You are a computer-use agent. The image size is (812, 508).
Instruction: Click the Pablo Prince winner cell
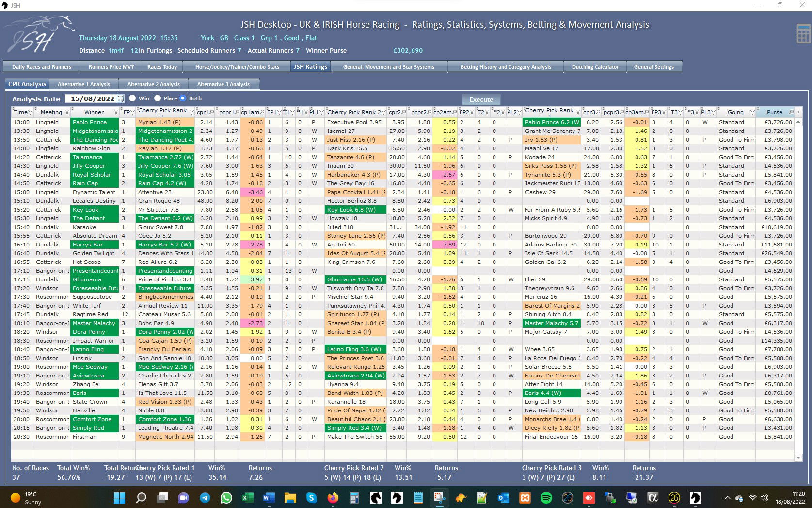[95, 122]
